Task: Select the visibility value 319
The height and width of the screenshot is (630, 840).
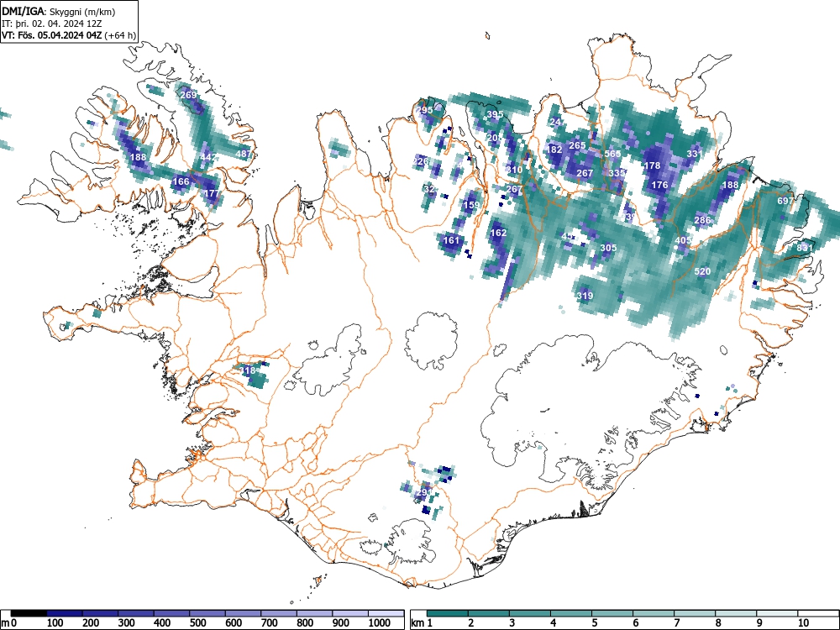Action: pyautogui.click(x=585, y=295)
